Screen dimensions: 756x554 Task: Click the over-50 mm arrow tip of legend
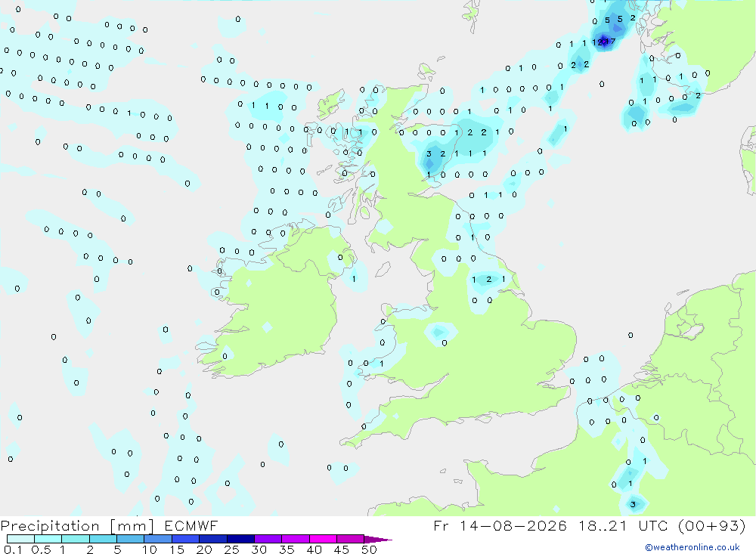pos(378,540)
